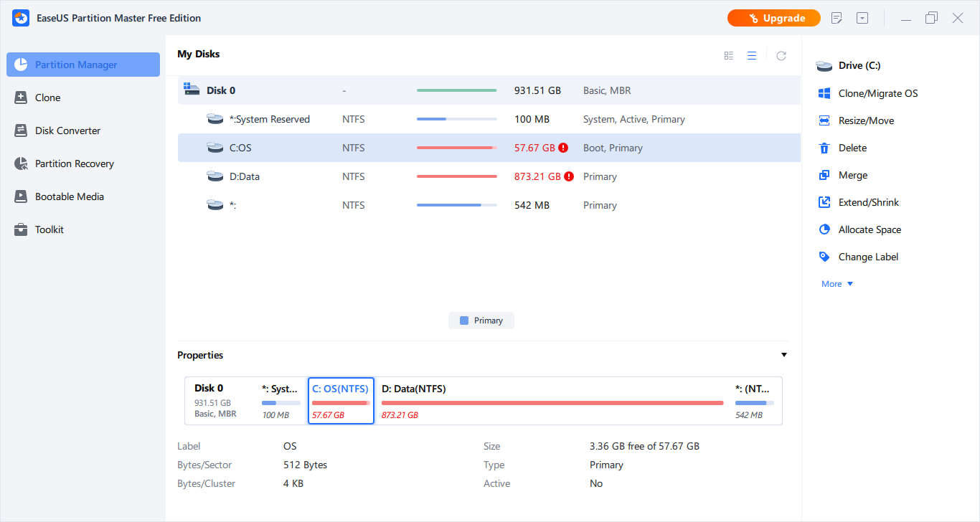
Task: Open the feedback note icon in title bar
Action: [x=837, y=18]
